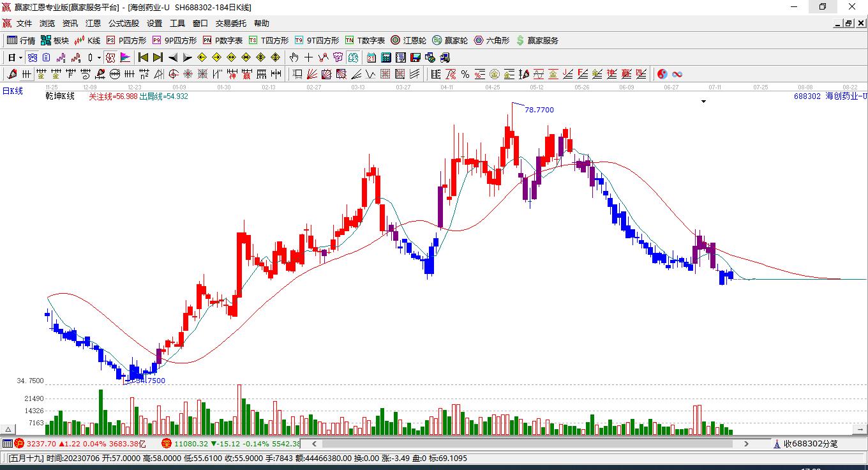This screenshot has width=868, height=470.
Task: Open the 板块 sector view
Action: point(55,40)
